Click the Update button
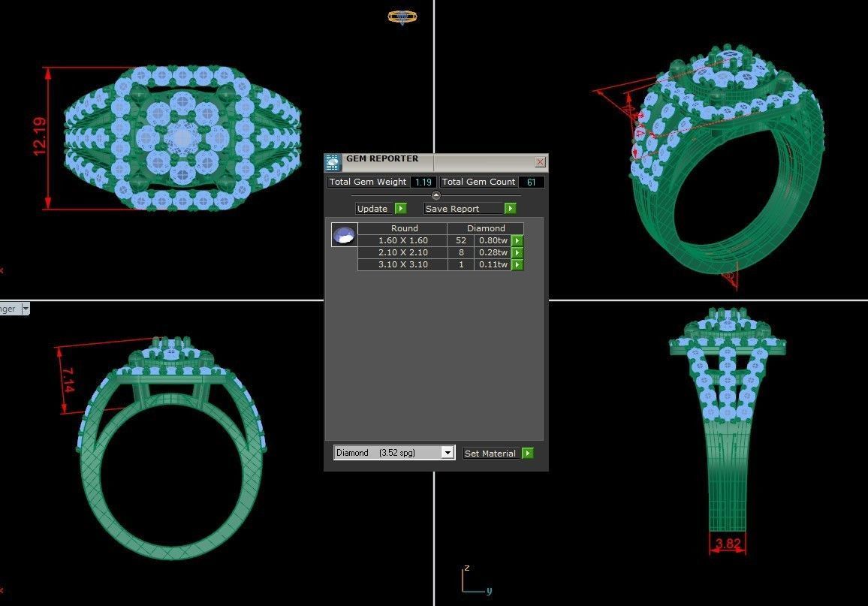The image size is (868, 606). pyautogui.click(x=375, y=209)
